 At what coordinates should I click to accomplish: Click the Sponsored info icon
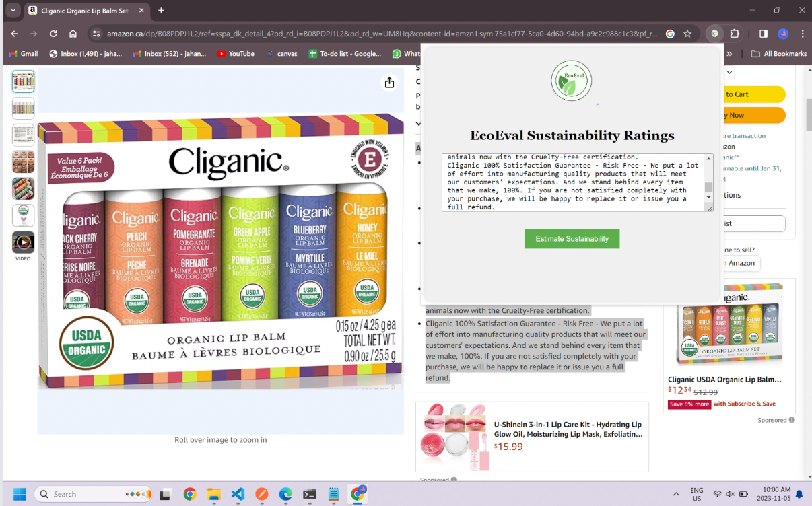click(792, 420)
